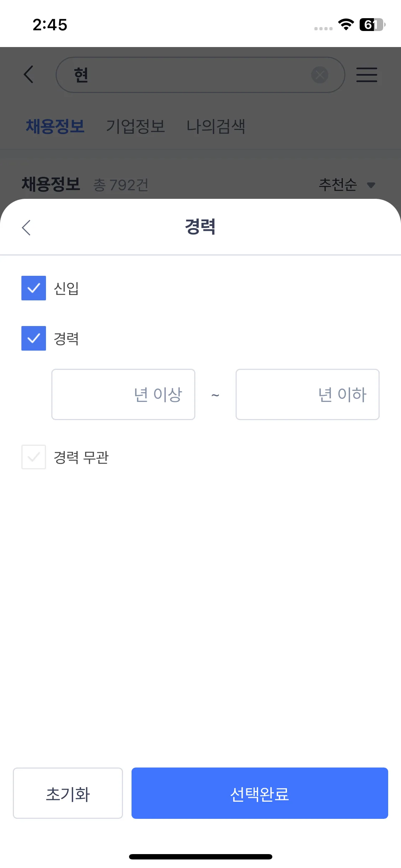Tap the back arrow in the 경력 sheet
The image size is (401, 868).
tap(27, 227)
